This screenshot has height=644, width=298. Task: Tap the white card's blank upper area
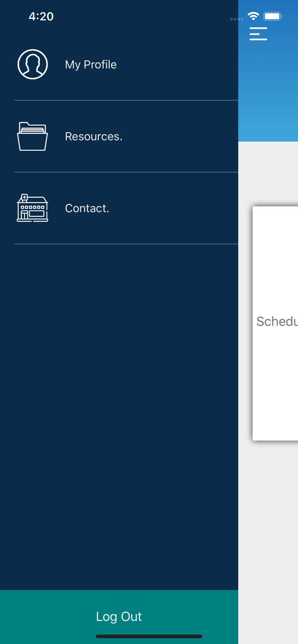point(275,258)
